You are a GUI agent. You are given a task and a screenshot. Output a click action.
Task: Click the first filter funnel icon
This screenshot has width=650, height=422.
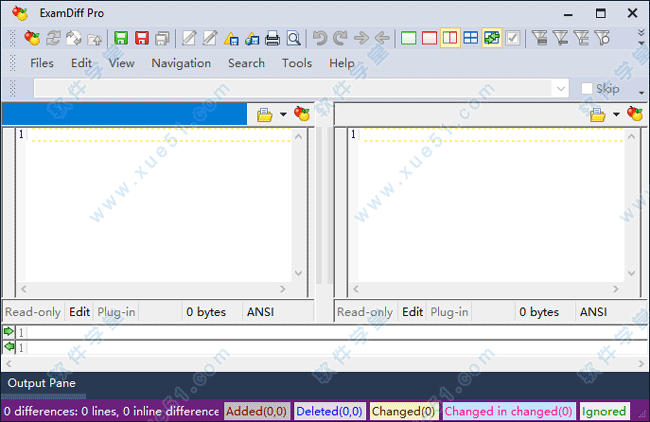[x=539, y=38]
